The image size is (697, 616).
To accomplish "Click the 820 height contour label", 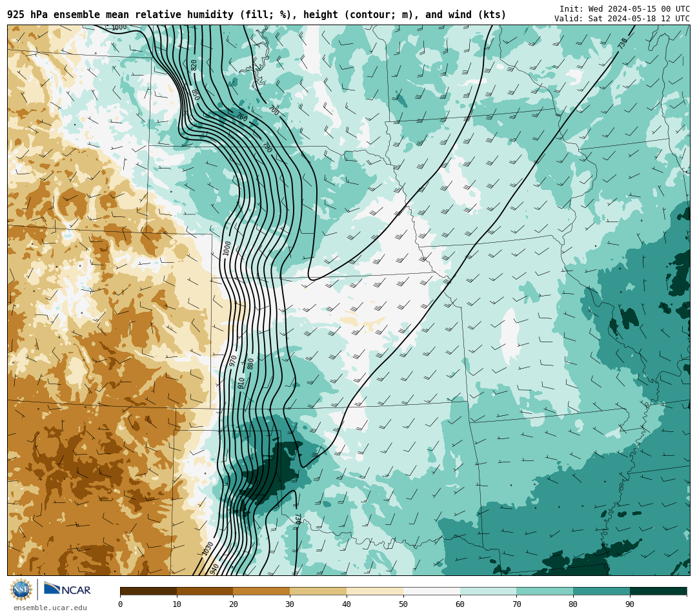I will tap(194, 65).
